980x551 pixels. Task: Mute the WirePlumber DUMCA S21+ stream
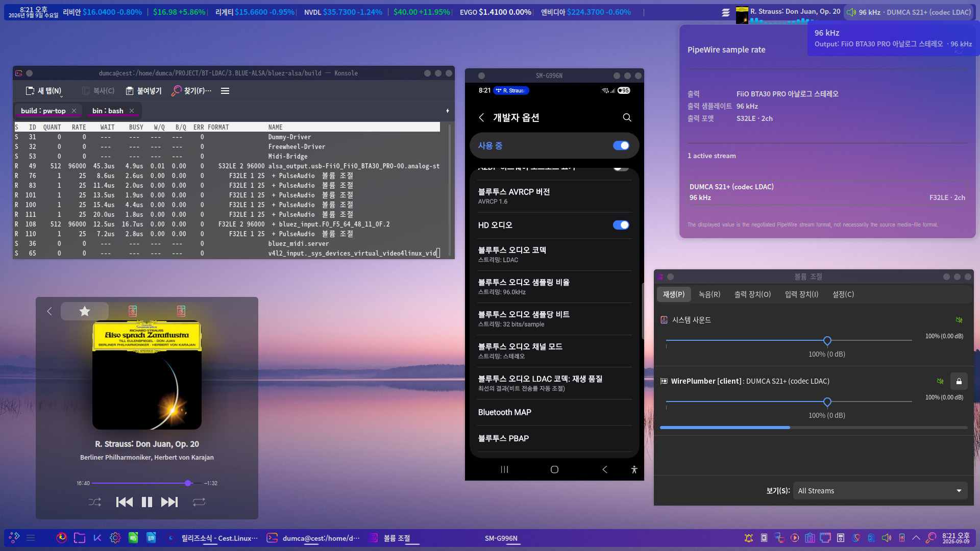tap(940, 381)
